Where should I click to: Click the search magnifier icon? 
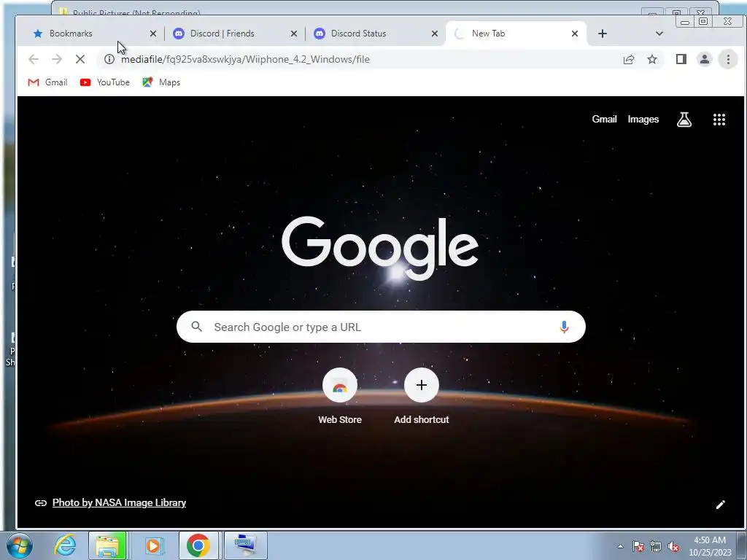click(x=196, y=327)
